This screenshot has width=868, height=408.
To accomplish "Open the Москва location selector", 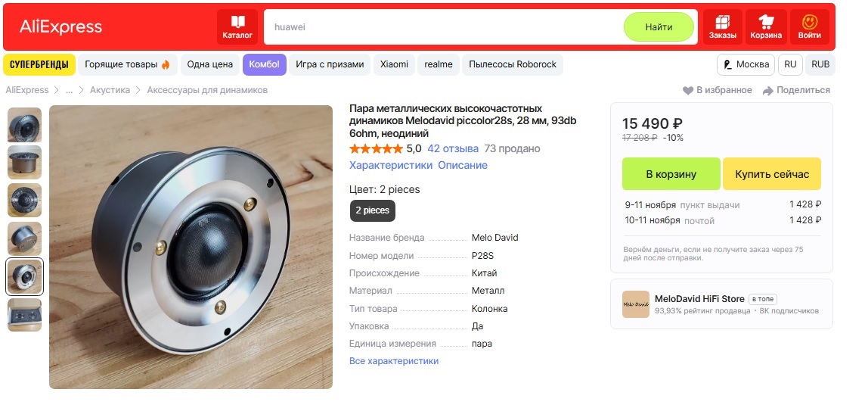I will coord(746,64).
